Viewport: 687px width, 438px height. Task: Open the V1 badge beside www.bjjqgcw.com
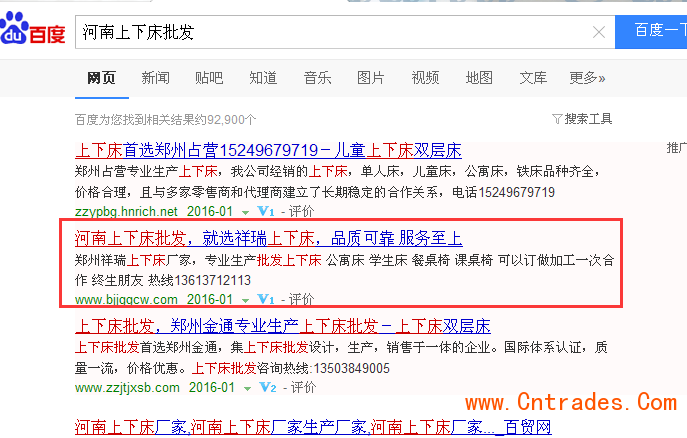tap(266, 300)
